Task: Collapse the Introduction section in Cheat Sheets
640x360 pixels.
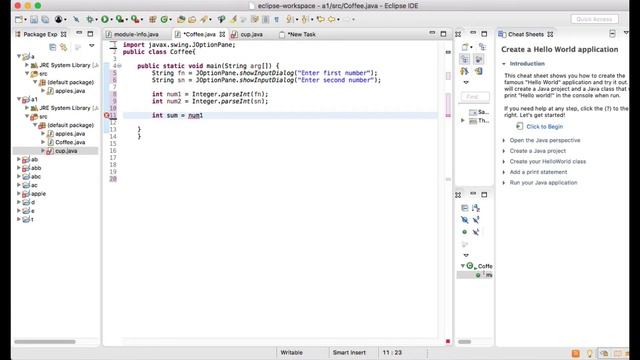Action: pyautogui.click(x=504, y=64)
